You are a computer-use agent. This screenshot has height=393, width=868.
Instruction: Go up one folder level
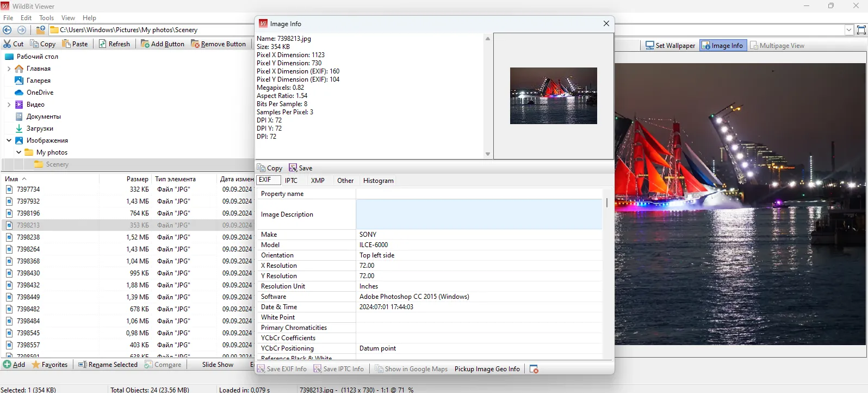pos(41,30)
